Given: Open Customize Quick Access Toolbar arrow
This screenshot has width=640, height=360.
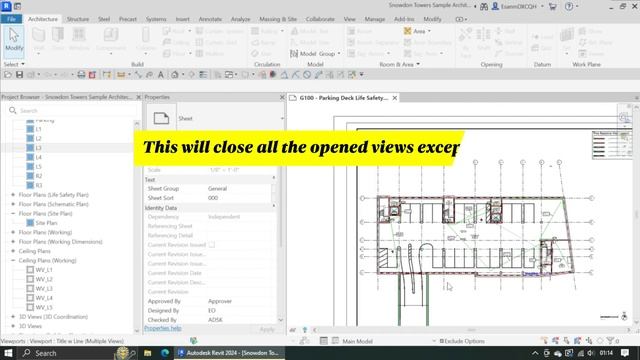Looking at the screenshot, I should click(x=362, y=75).
